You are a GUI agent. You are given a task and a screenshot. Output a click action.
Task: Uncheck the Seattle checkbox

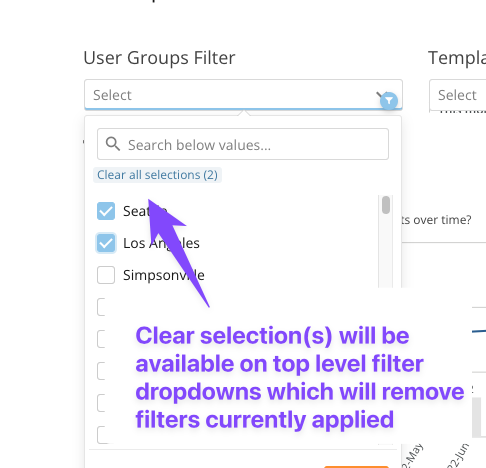[106, 211]
